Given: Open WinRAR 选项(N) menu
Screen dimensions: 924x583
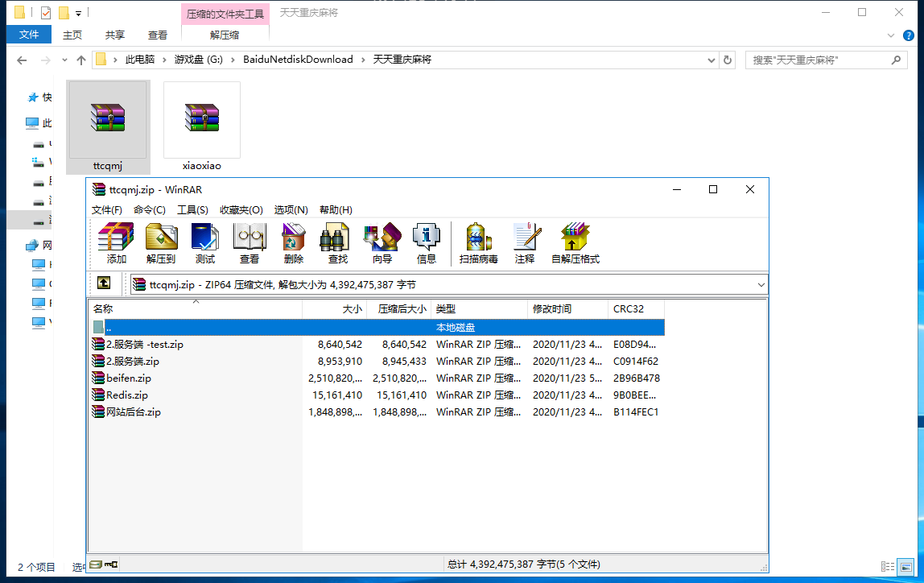Looking at the screenshot, I should [x=291, y=210].
